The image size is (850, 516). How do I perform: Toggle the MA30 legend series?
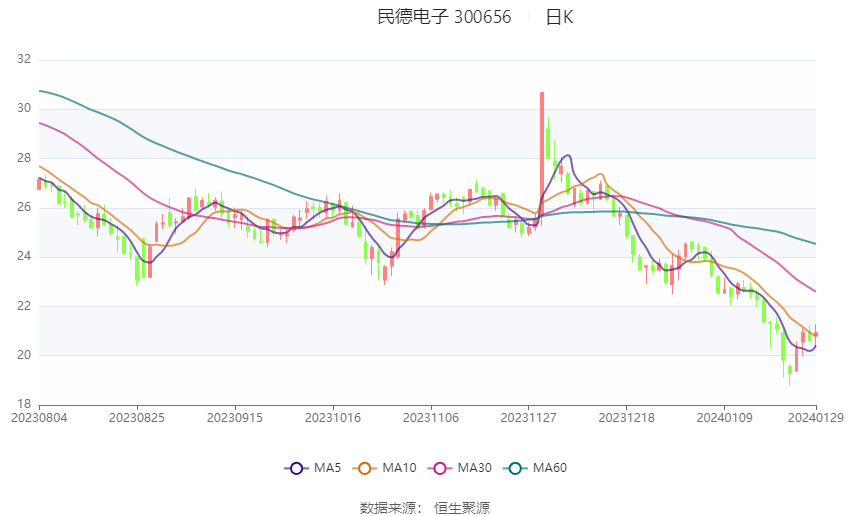tap(460, 468)
